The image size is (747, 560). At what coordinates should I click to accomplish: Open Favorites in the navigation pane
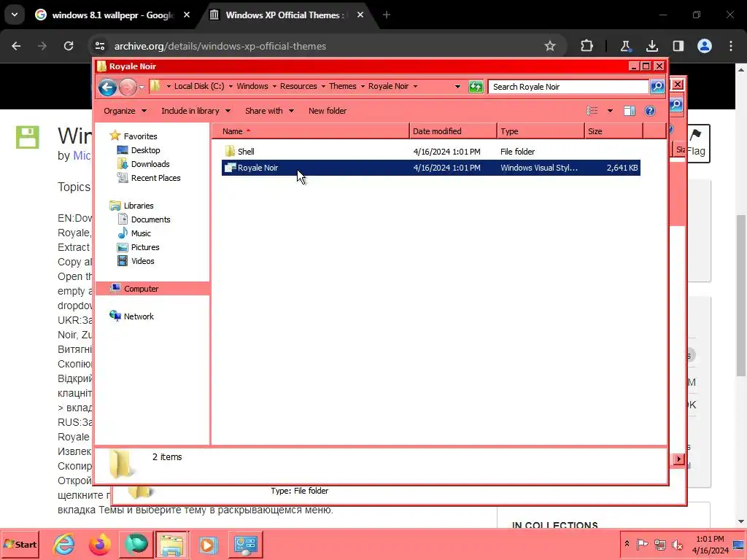pos(133,136)
